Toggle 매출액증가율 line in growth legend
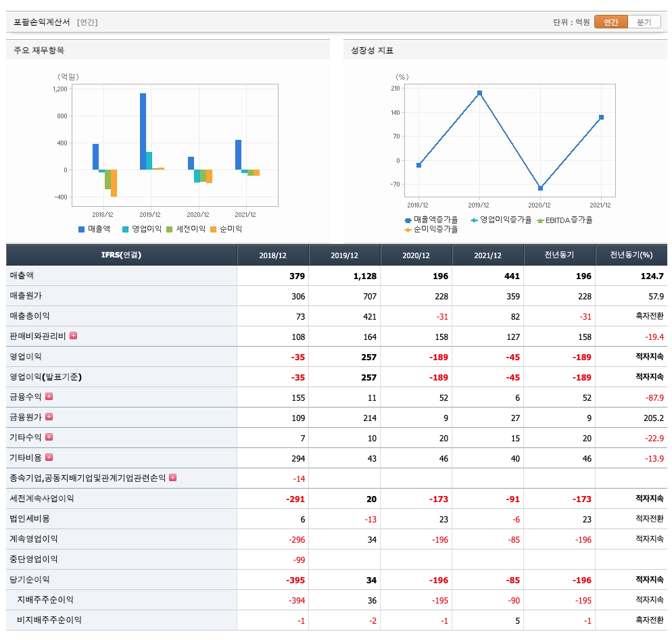Screen dimensions: 672x640 pyautogui.click(x=431, y=220)
